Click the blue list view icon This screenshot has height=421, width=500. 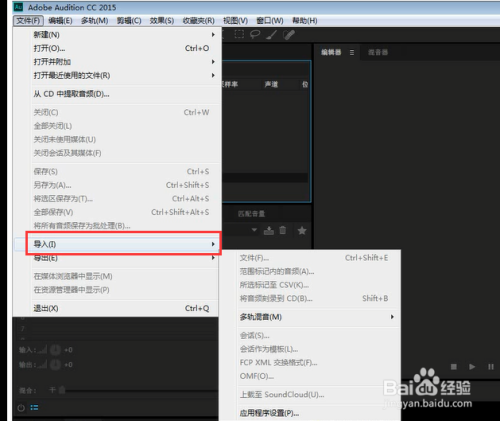pyautogui.click(x=34, y=408)
